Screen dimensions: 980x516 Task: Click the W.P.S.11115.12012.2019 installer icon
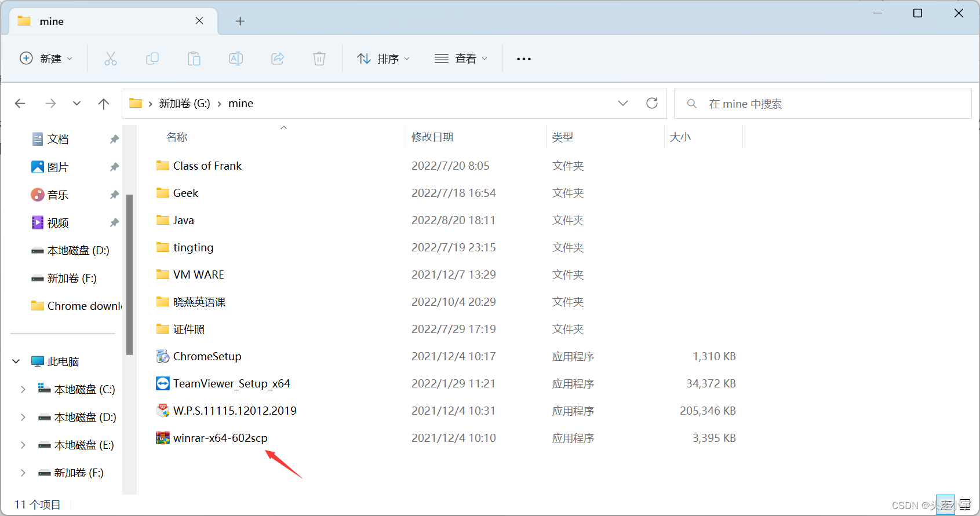point(163,411)
